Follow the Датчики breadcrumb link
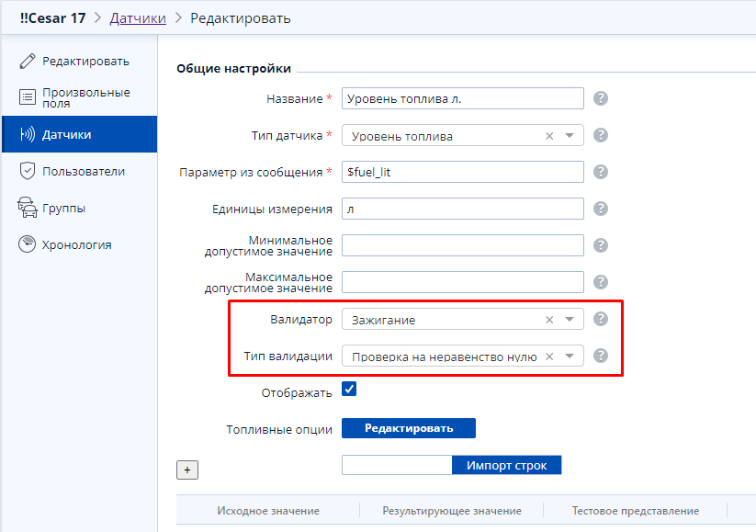Viewport: 756px width, 532px height. point(138,17)
